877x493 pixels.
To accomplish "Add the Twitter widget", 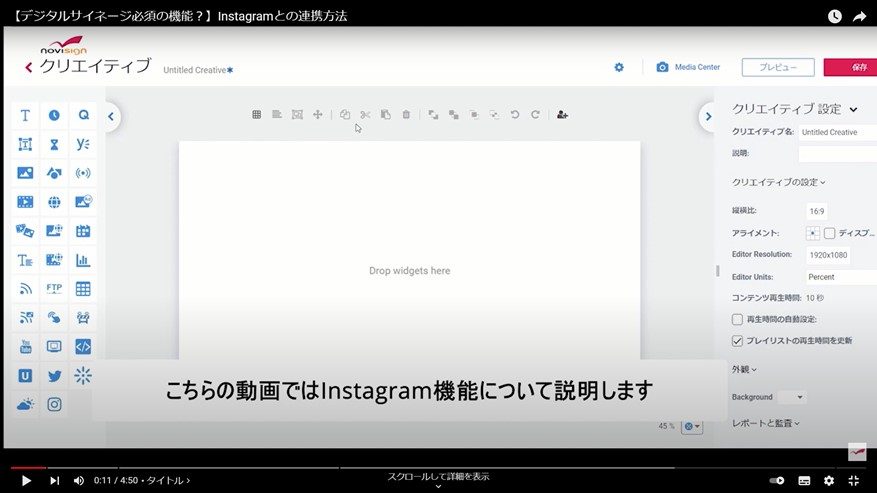I will click(54, 375).
